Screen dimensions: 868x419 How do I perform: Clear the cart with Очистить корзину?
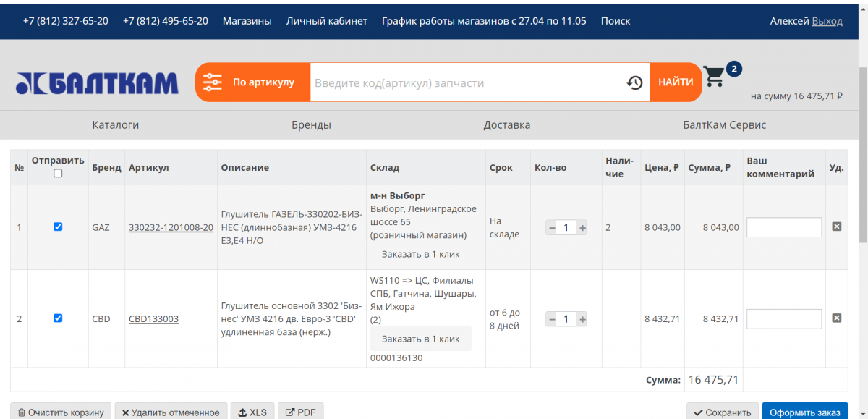tap(61, 412)
